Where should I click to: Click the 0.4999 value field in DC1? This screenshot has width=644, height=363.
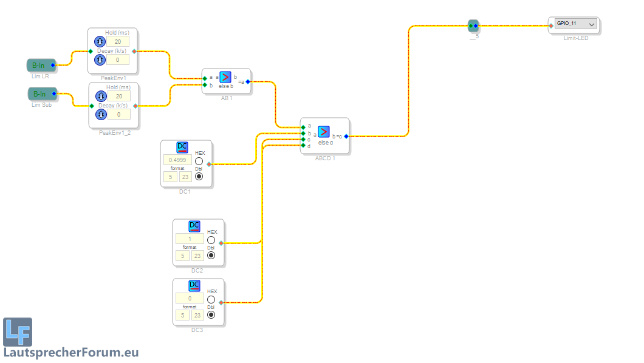pyautogui.click(x=177, y=160)
